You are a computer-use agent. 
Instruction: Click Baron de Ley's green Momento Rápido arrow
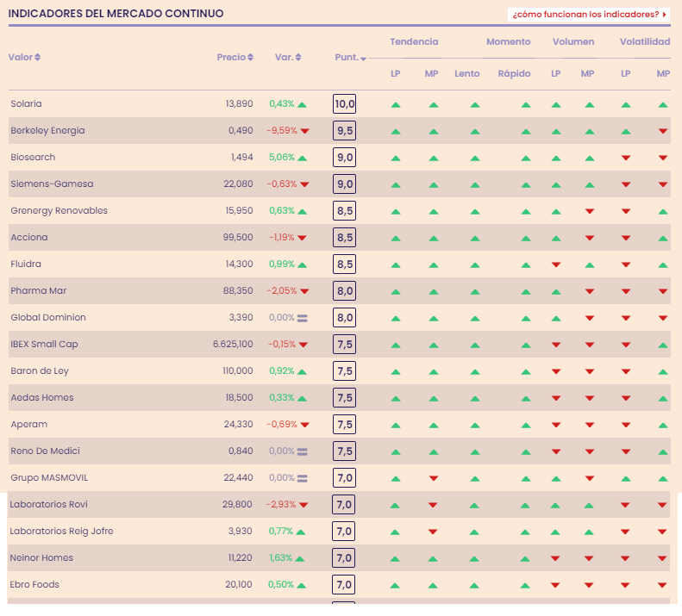coord(526,371)
